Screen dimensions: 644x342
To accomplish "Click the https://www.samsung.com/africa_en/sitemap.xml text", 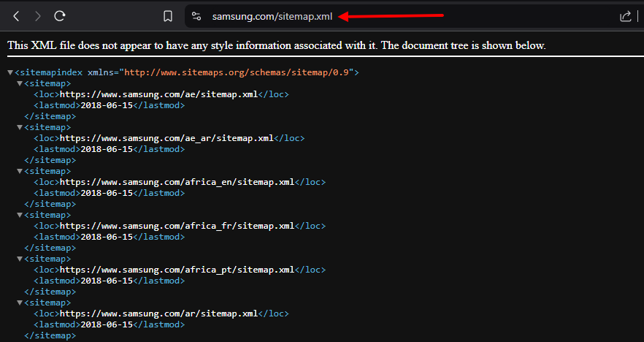I will pos(177,182).
